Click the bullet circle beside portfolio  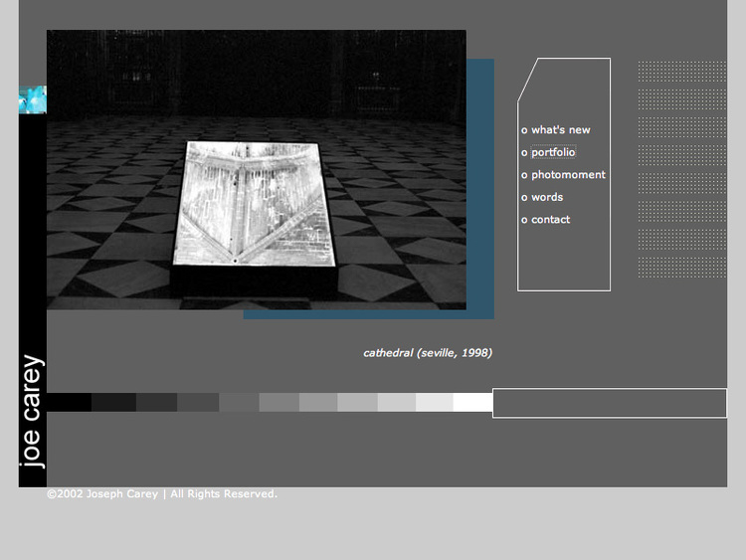[x=524, y=153]
